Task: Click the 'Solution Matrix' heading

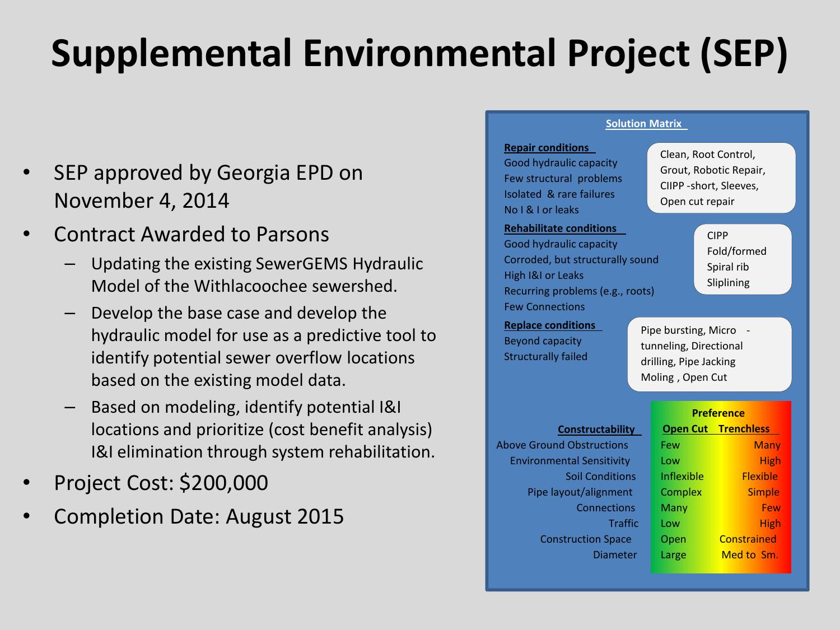Action: tap(644, 124)
